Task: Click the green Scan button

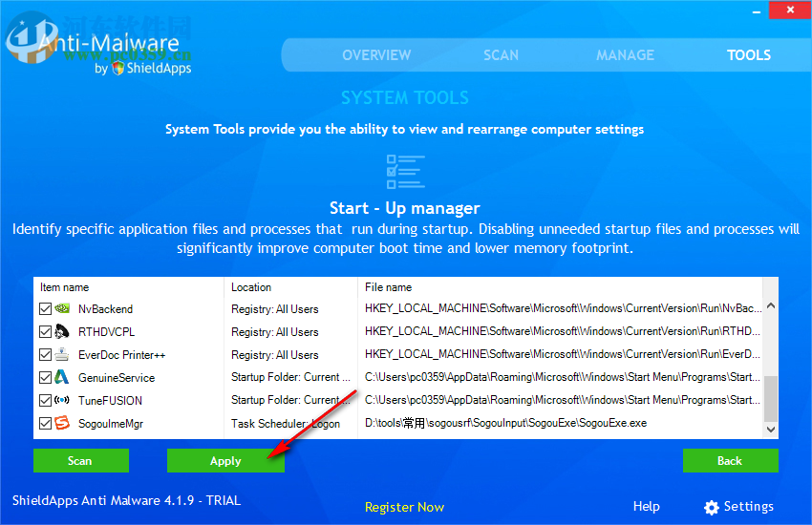Action: 81,460
